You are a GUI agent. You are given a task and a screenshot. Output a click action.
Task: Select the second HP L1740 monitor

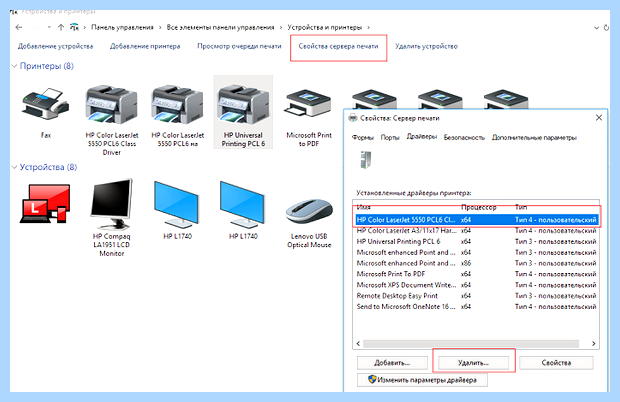pyautogui.click(x=242, y=205)
